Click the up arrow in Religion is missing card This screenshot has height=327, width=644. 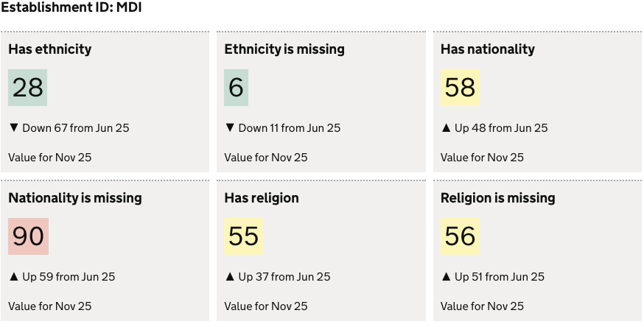446,277
